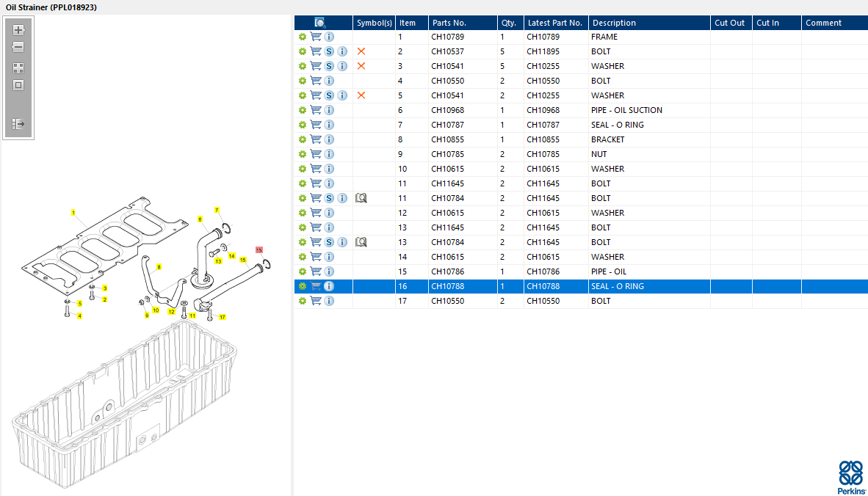
Task: Click the single-square view icon in diagram toolbar
Action: (18, 85)
